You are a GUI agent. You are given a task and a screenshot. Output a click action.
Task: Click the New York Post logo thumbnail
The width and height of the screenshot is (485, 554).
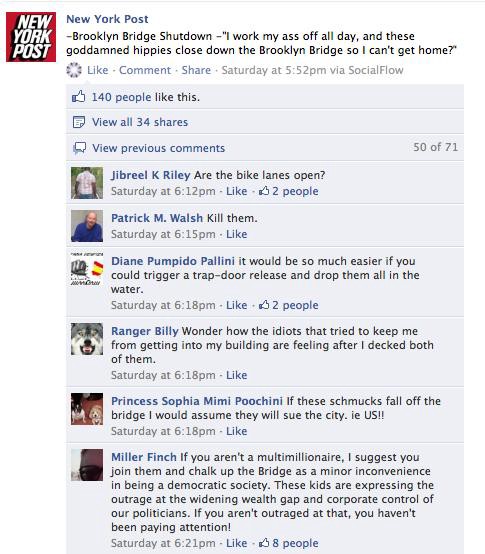click(x=31, y=37)
